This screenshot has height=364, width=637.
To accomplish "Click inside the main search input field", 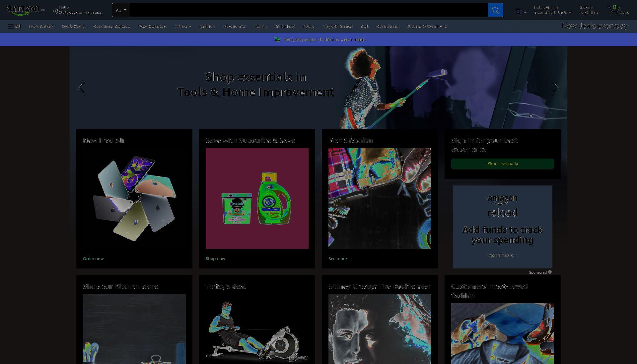I will tap(309, 10).
